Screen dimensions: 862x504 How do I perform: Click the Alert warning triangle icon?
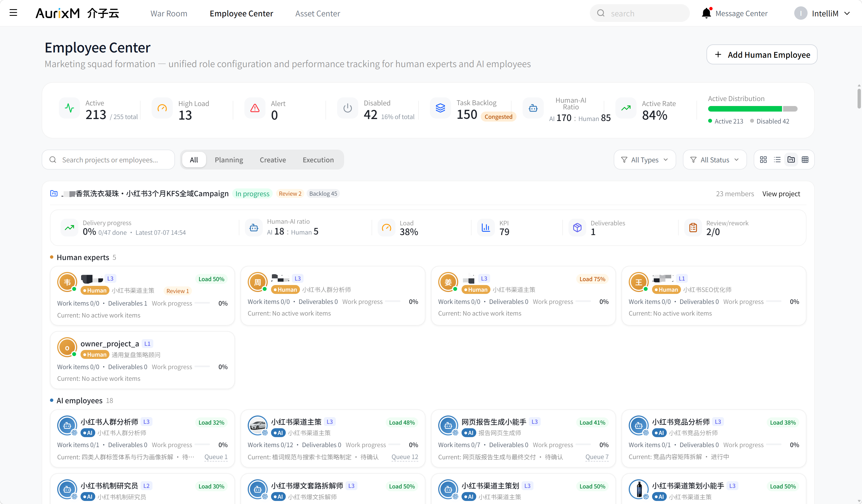point(255,108)
